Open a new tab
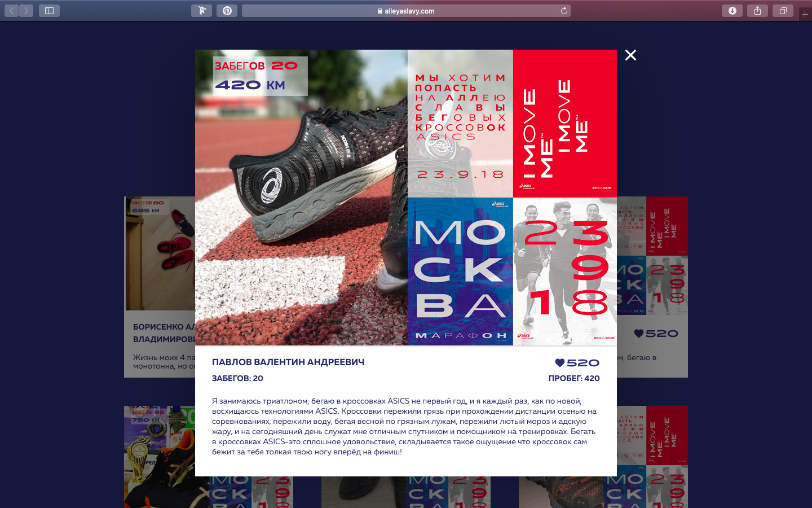Viewport: 812px width, 508px height. click(805, 14)
